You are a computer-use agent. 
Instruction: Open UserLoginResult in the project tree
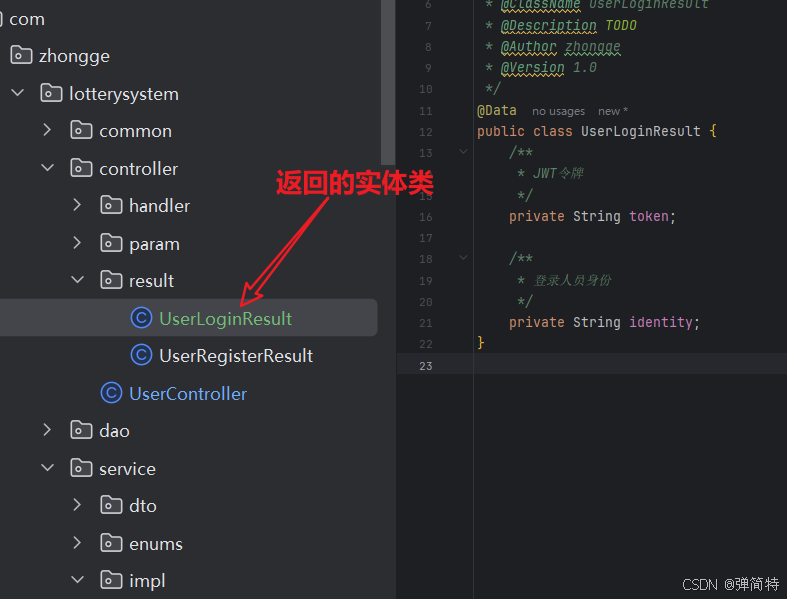[x=225, y=318]
